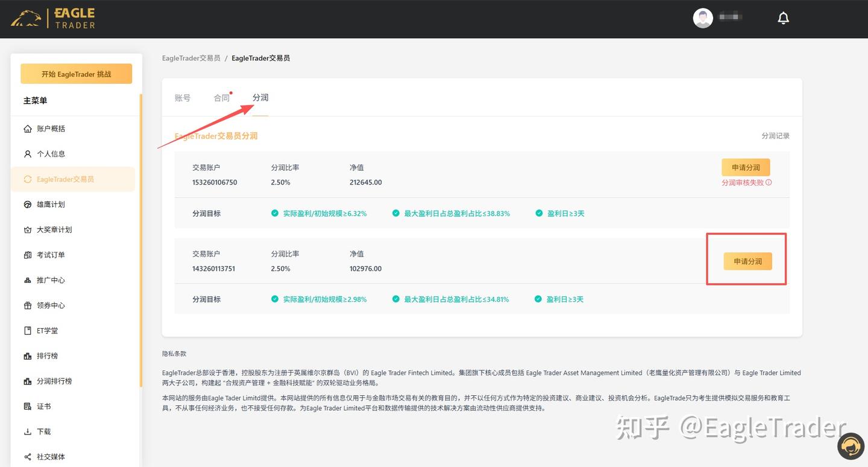Open the 证书 certificate icon
This screenshot has height=467, width=868.
pyautogui.click(x=27, y=406)
